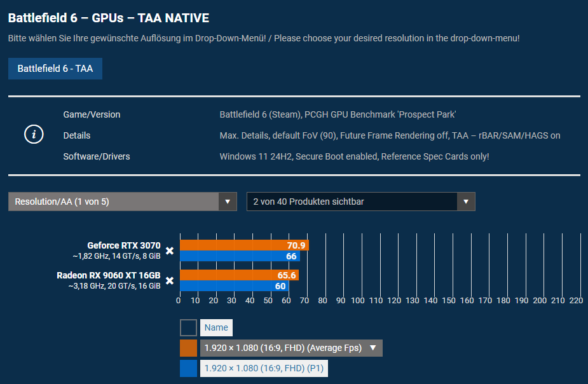Remove Geforce RTX 3070 with its X icon
The image size is (588, 384).
[x=170, y=250]
